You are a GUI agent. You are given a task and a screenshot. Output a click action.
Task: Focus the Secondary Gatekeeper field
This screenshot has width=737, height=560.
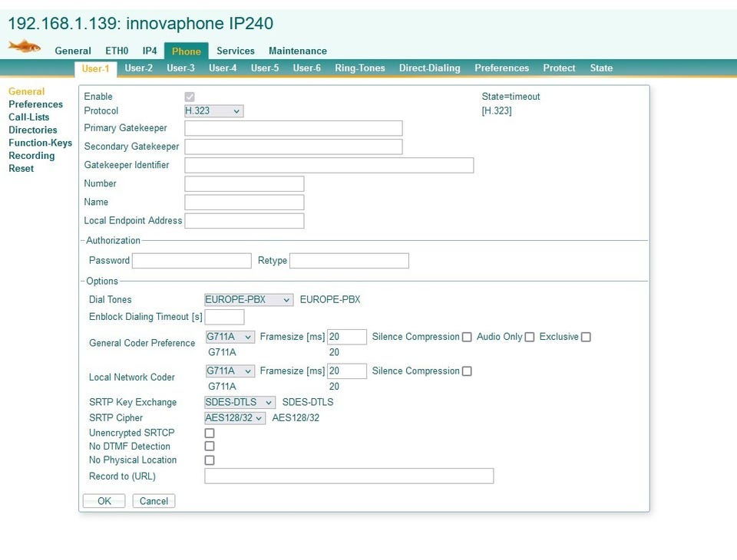(x=293, y=147)
